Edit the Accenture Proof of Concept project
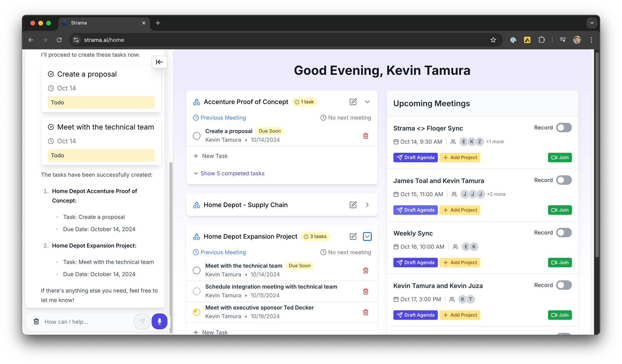This screenshot has width=622, height=364. [x=353, y=102]
